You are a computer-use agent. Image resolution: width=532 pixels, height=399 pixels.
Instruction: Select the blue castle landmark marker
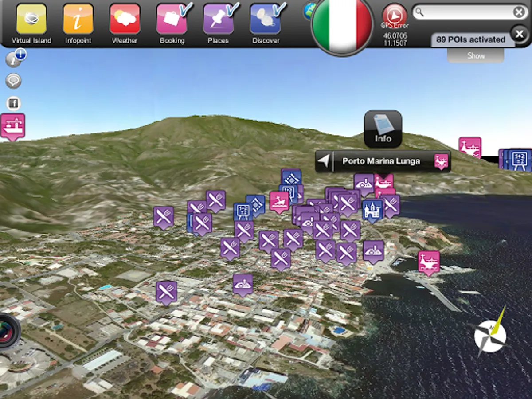coord(372,211)
